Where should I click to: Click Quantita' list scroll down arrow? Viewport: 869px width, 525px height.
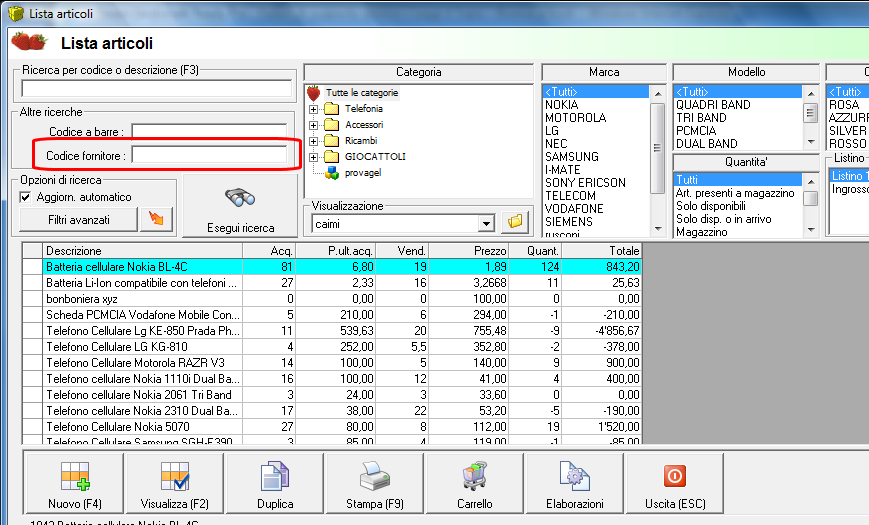[x=811, y=230]
